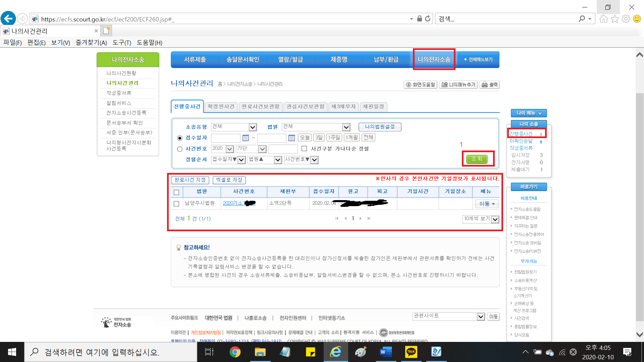This screenshot has width=644, height=362.
Task: Go to next page arrow in pagination
Action: point(361,219)
